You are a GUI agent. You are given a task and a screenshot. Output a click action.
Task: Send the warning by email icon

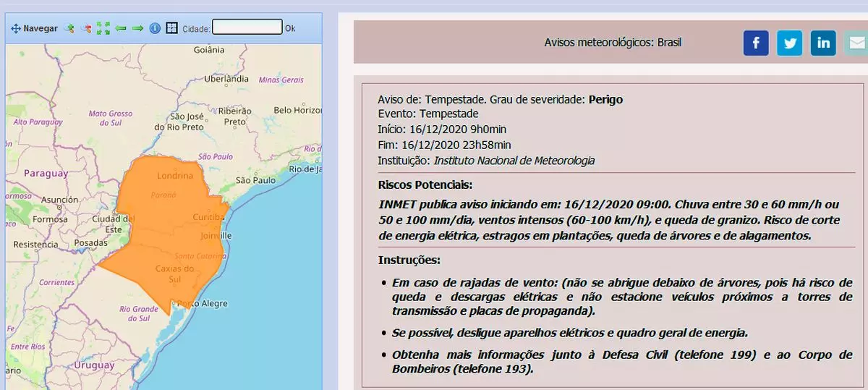pyautogui.click(x=855, y=43)
